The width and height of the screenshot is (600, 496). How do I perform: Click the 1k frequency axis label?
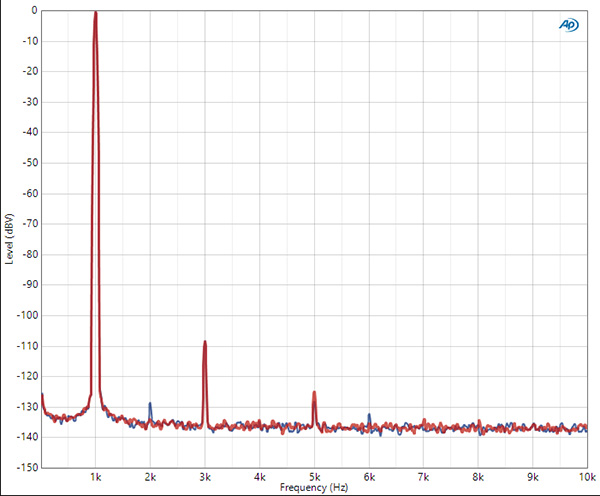96,477
